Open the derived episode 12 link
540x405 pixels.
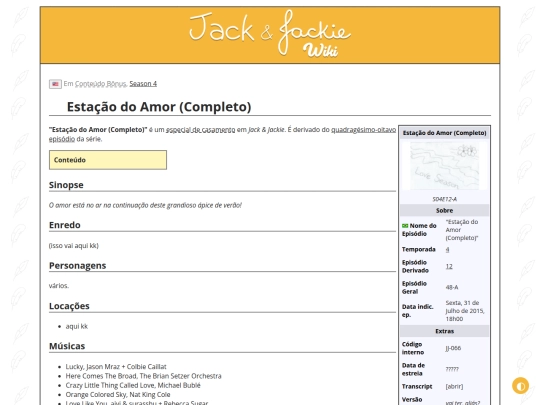click(x=449, y=266)
